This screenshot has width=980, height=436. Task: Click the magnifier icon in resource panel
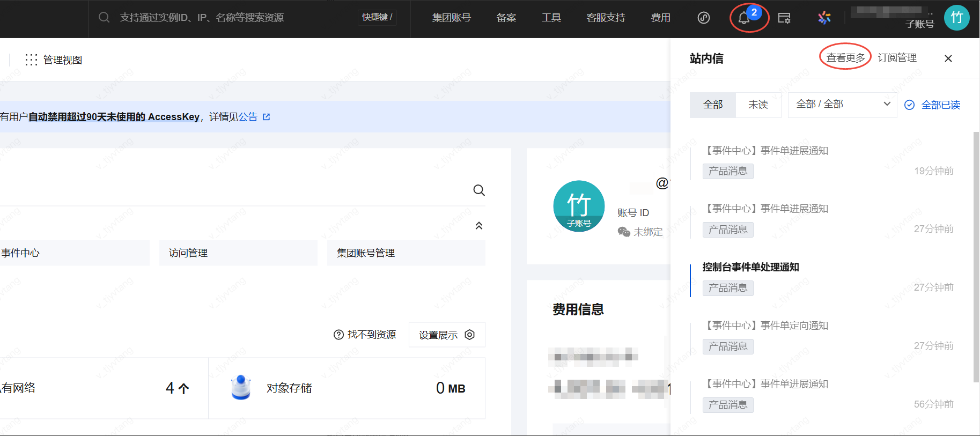click(x=479, y=190)
